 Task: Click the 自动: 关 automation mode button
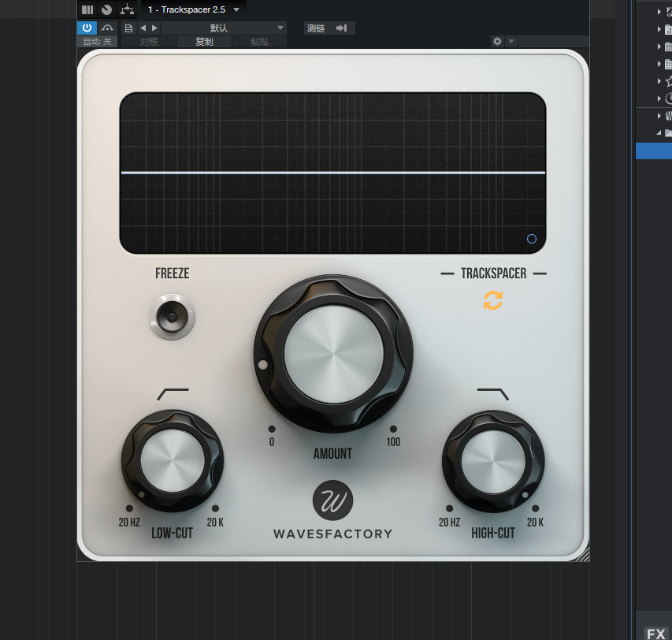(x=97, y=42)
